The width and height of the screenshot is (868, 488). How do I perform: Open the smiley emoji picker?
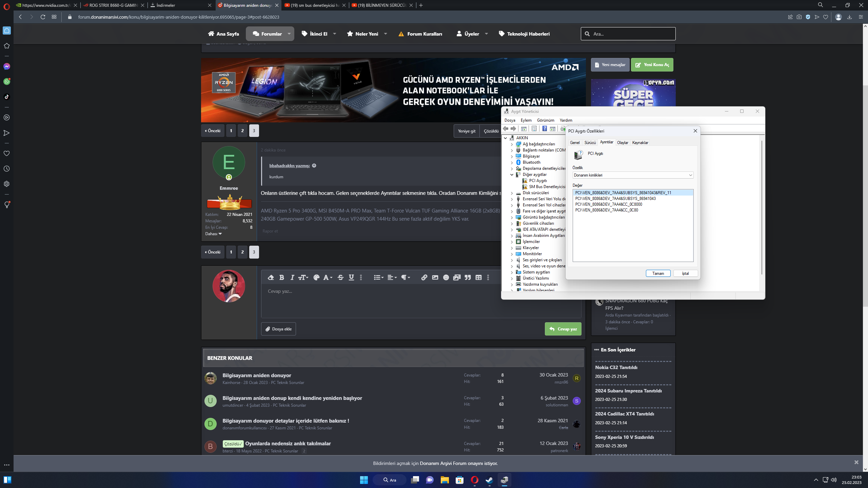[x=446, y=278]
